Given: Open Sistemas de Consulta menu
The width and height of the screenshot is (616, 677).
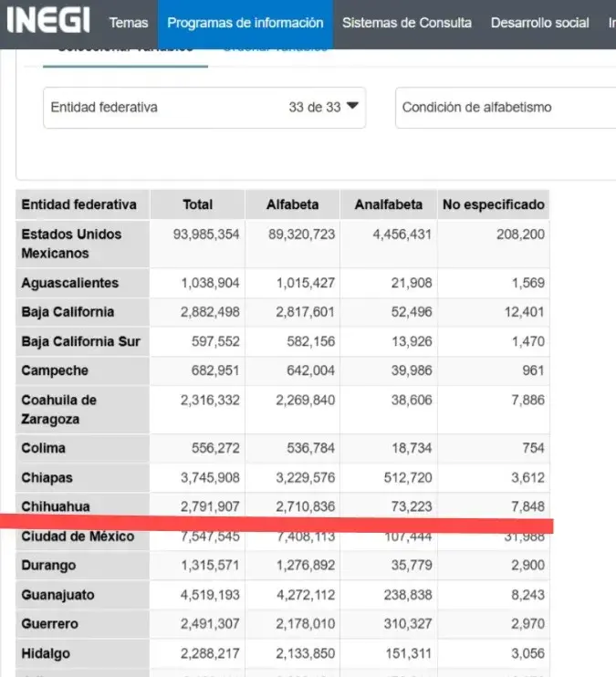Looking at the screenshot, I should pyautogui.click(x=407, y=23).
